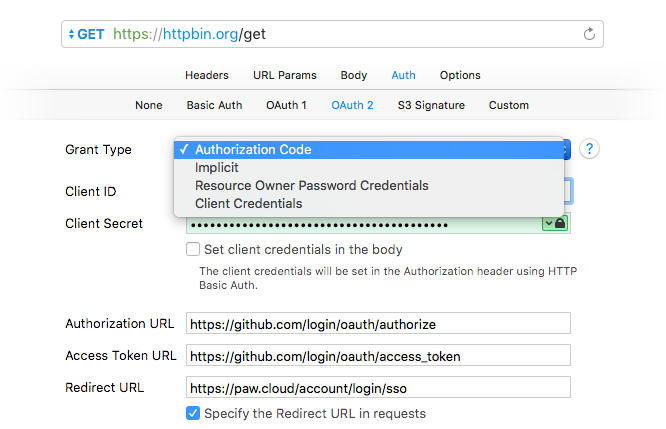The height and width of the screenshot is (429, 666).
Task: Select Basic Auth authentication type
Action: coord(214,105)
